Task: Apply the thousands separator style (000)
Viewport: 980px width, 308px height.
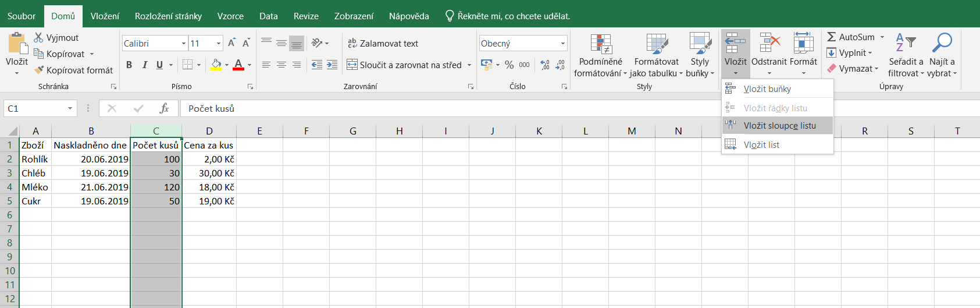Action: [525, 65]
